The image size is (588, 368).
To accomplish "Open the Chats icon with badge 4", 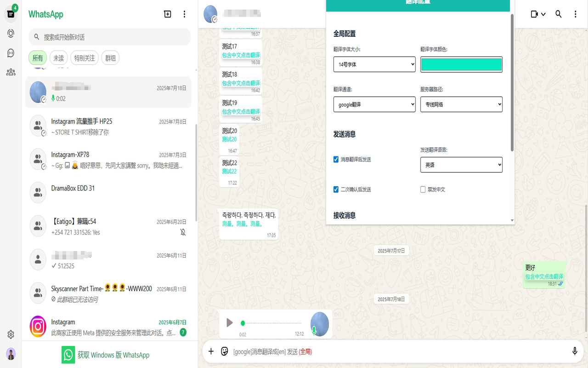I will click(11, 14).
